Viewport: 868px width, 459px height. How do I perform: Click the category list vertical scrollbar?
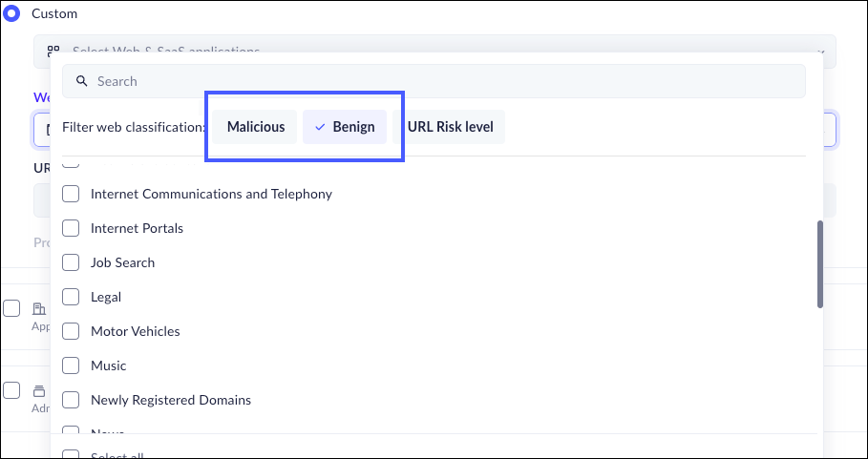(819, 264)
